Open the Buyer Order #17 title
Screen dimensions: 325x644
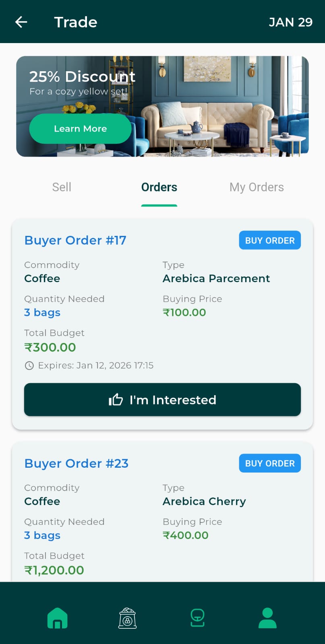click(x=75, y=240)
